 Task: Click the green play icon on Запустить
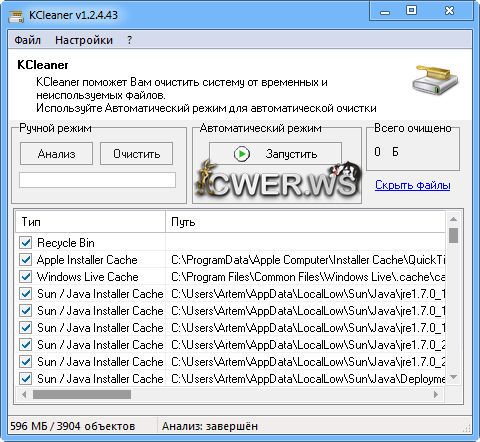(242, 154)
